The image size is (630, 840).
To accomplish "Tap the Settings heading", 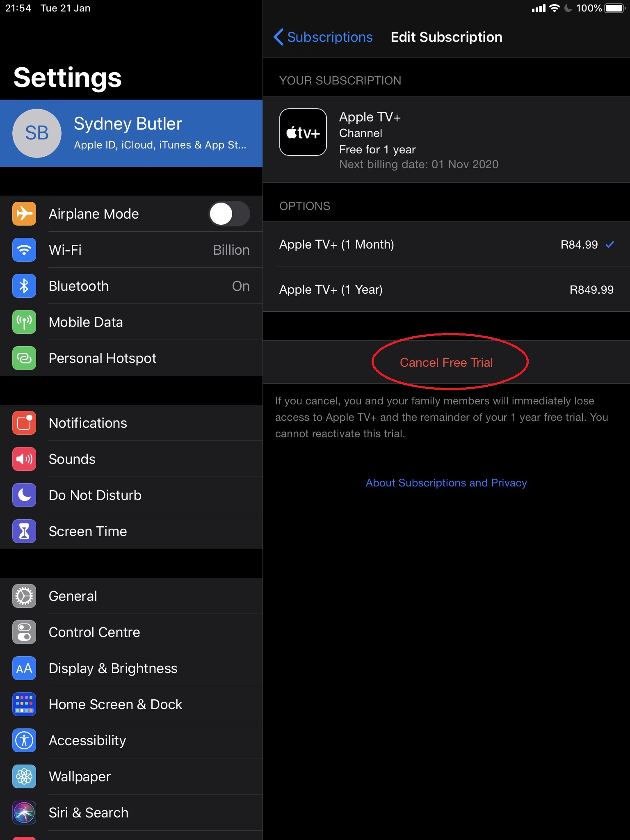I will [x=68, y=78].
